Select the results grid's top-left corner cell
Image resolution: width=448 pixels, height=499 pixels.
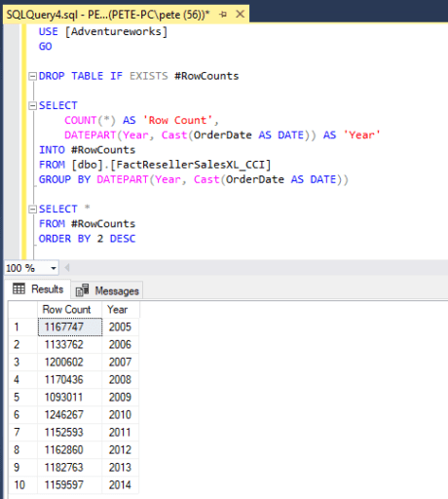tap(23, 310)
